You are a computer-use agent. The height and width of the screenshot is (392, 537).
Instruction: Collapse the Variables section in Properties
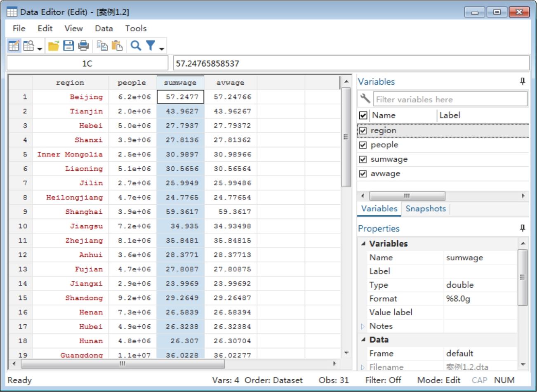[363, 244]
